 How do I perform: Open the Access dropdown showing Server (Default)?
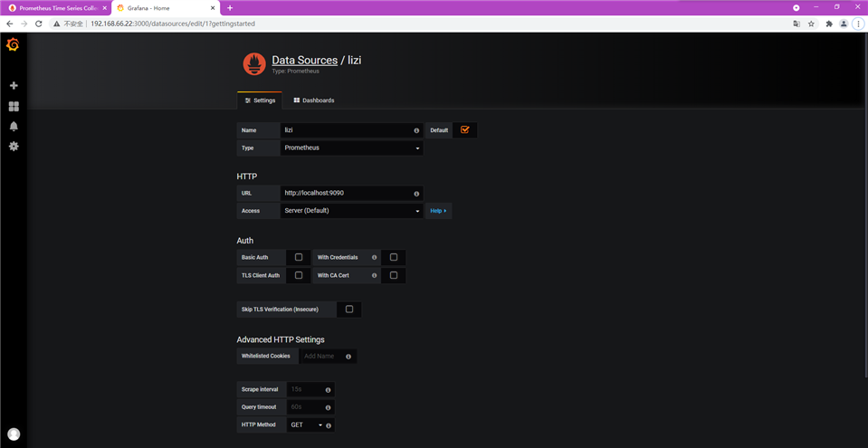[x=351, y=211]
